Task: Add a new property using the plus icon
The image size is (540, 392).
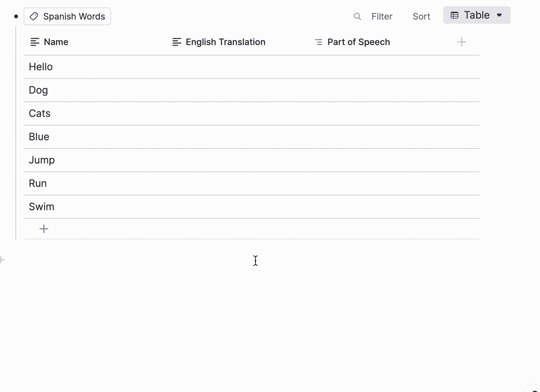Action: pos(461,42)
